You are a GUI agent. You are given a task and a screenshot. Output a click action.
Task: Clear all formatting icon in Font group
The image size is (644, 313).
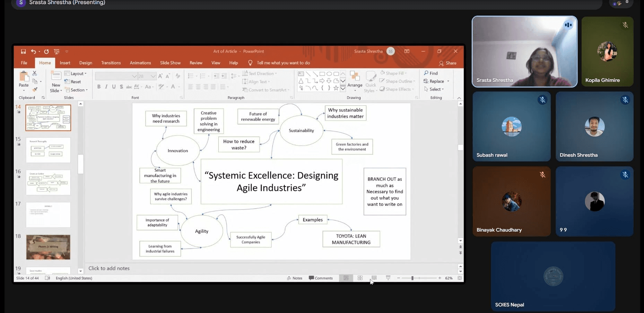click(178, 76)
